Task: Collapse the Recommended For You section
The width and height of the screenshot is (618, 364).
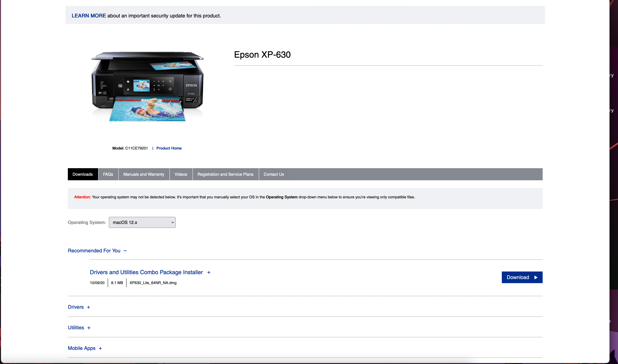Action: pos(94,250)
